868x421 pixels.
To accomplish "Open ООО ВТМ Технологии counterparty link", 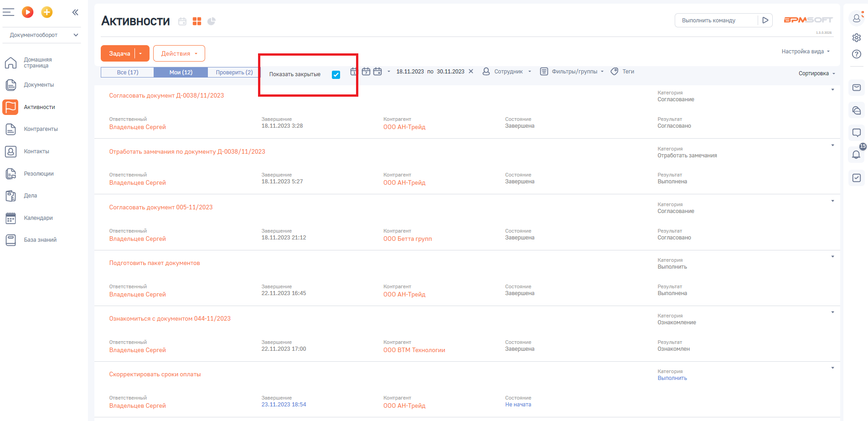I will coord(414,350).
